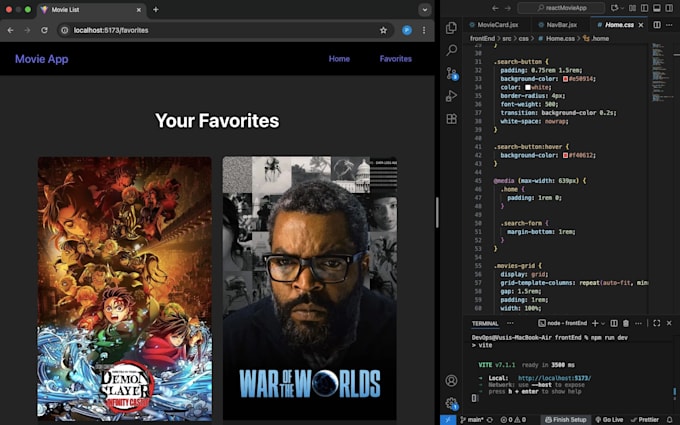Click the .home symbol breadcrumb
Screen dimensions: 680x425
(596, 39)
